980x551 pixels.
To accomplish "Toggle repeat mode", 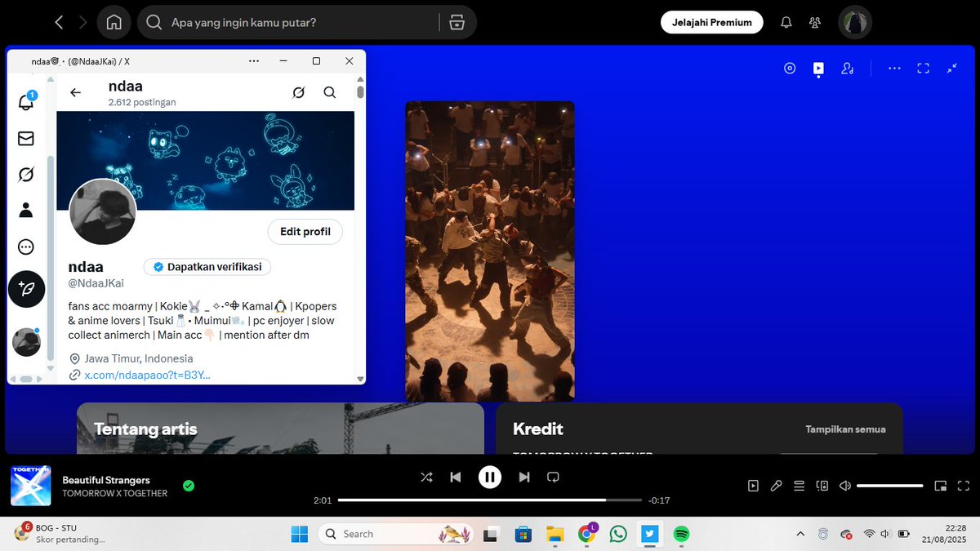I will coord(553,478).
